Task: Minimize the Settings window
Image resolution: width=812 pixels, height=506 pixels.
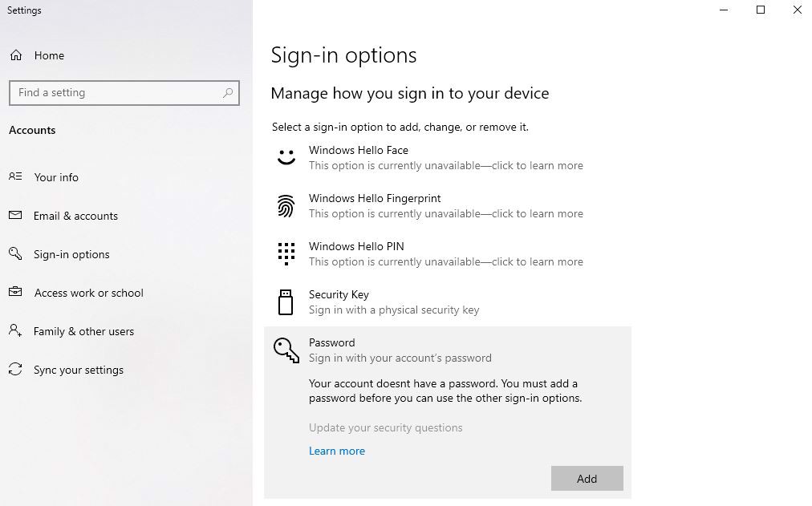Action: (724, 10)
